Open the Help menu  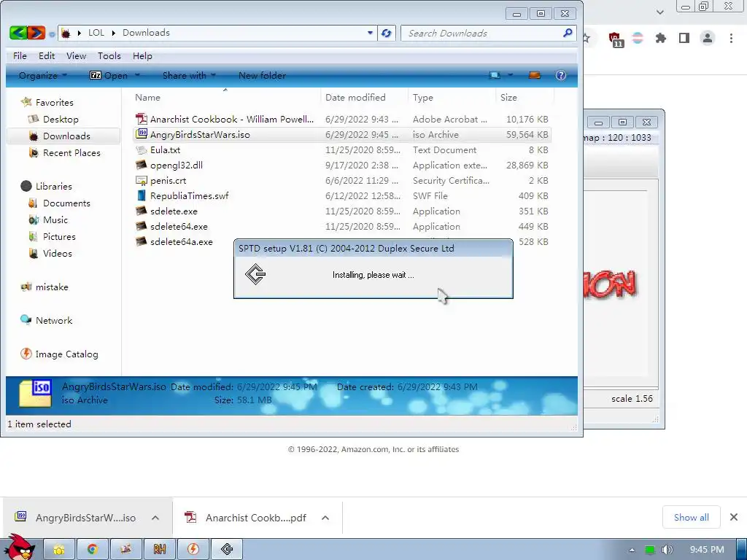tap(142, 55)
